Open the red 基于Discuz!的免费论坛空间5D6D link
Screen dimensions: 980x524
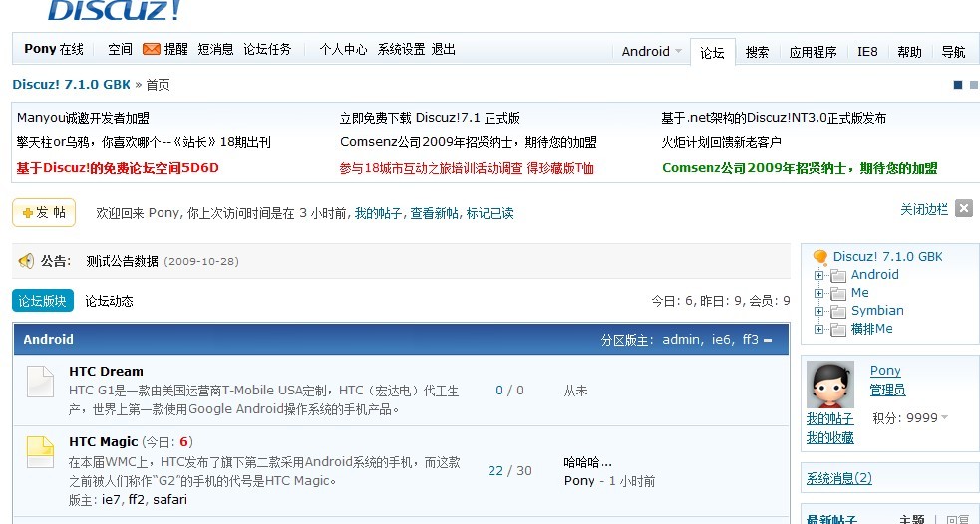118,168
